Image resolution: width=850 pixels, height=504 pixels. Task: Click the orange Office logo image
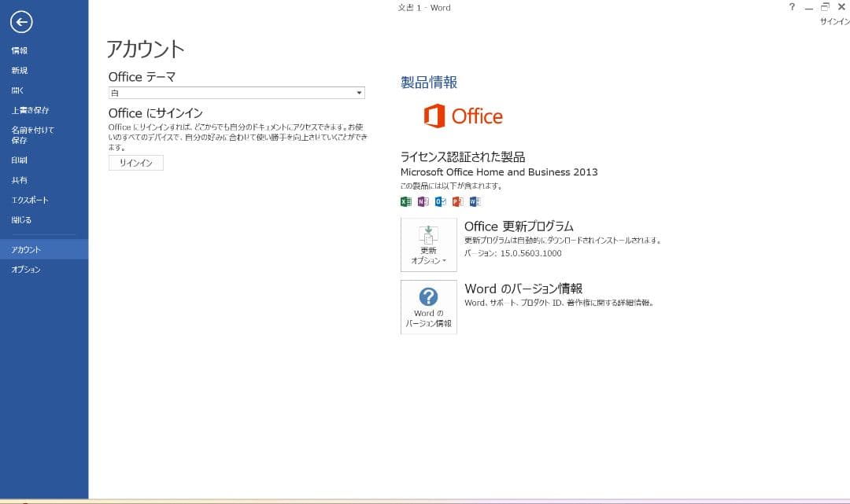[x=464, y=116]
